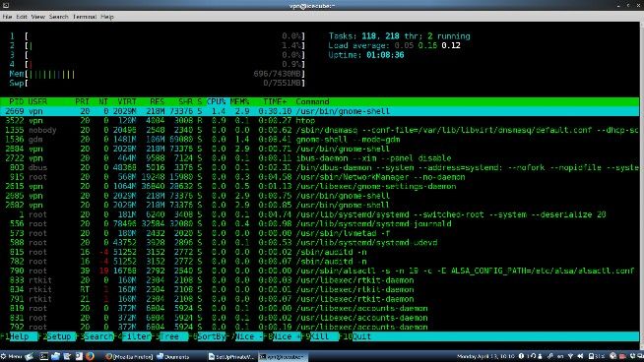The image size is (644, 362).
Task: Sort by the TIME+ column header
Action: 275,101
